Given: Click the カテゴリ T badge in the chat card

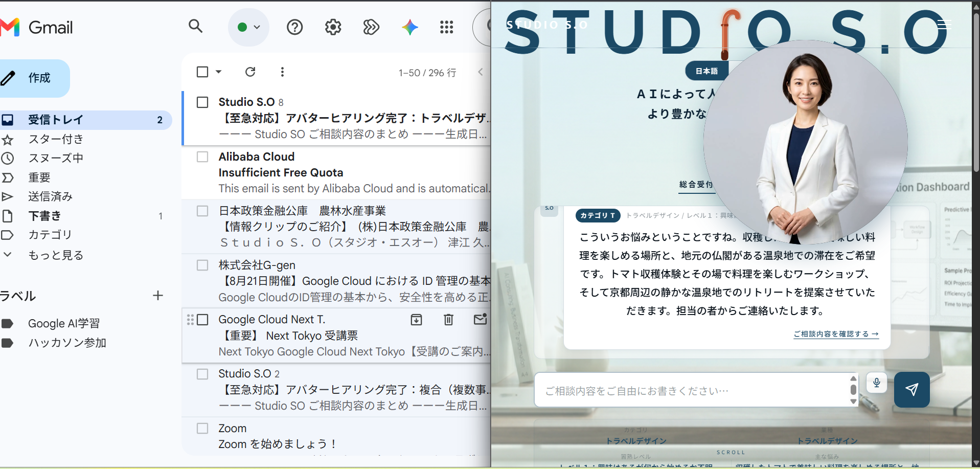Looking at the screenshot, I should 598,215.
